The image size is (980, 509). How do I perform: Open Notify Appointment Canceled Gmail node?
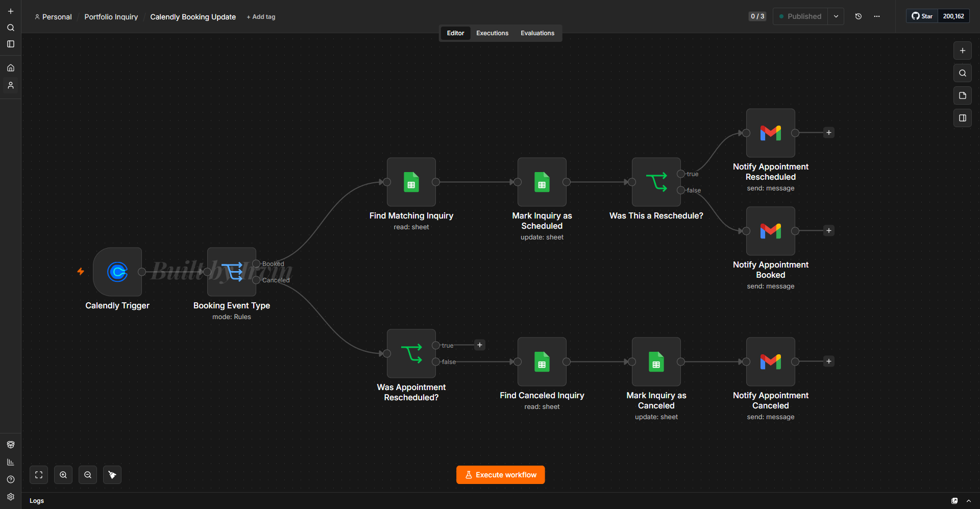(x=771, y=361)
